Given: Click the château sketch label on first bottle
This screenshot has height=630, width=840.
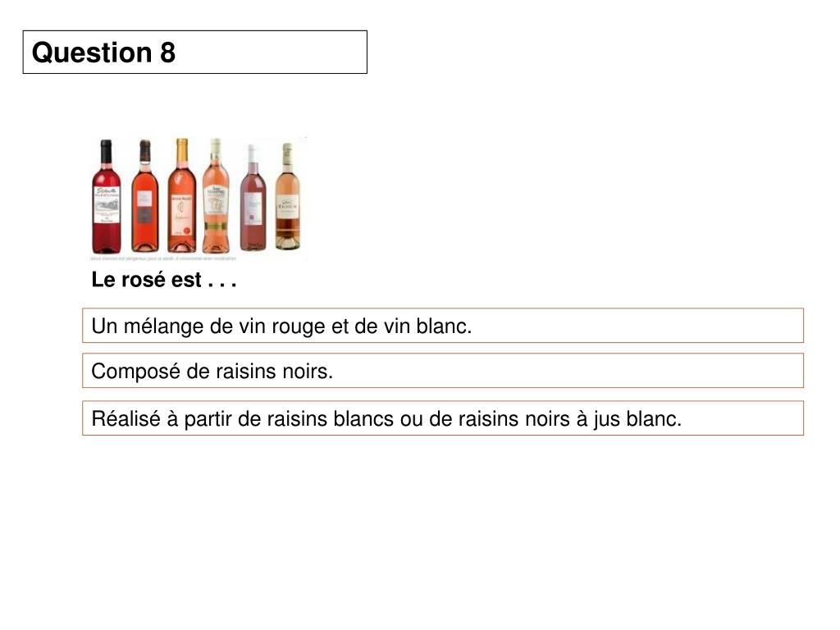Looking at the screenshot, I should click(x=106, y=203).
